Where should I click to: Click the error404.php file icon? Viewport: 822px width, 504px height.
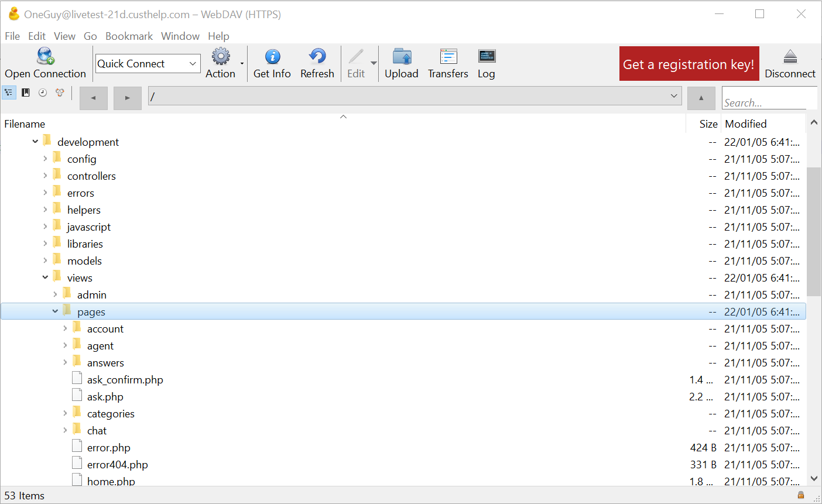77,463
